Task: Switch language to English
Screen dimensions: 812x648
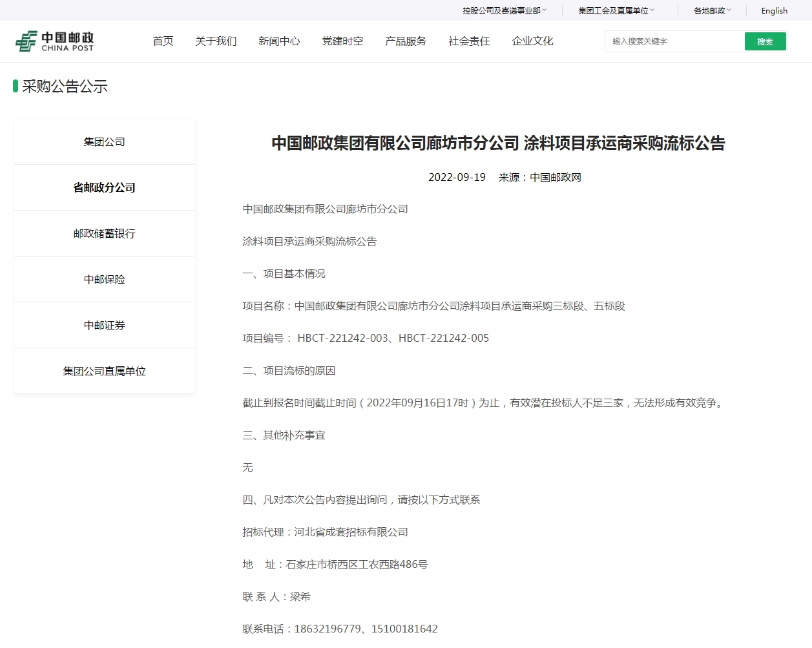Action: 774,10
